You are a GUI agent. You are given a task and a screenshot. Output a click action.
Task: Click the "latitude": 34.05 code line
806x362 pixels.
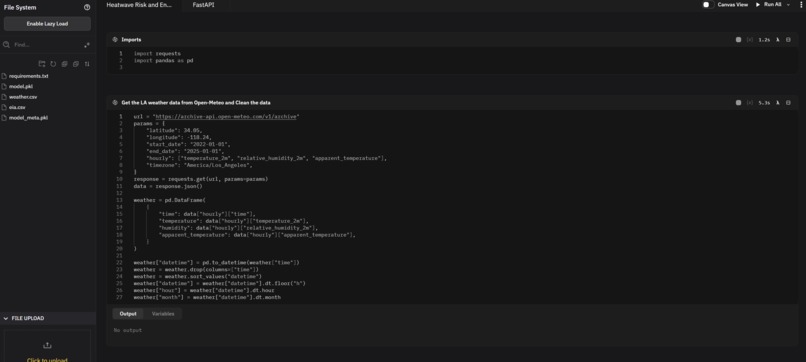(x=174, y=131)
